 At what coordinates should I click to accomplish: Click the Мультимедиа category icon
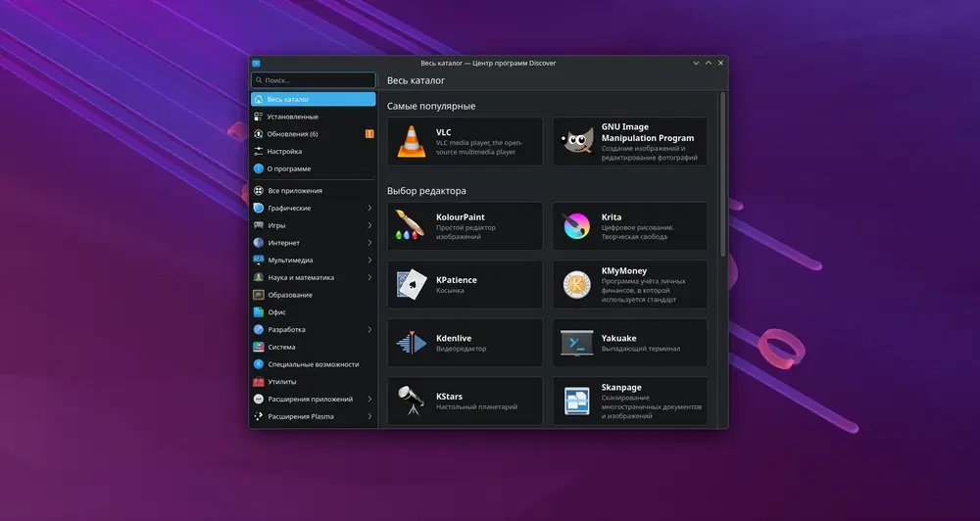(x=258, y=260)
